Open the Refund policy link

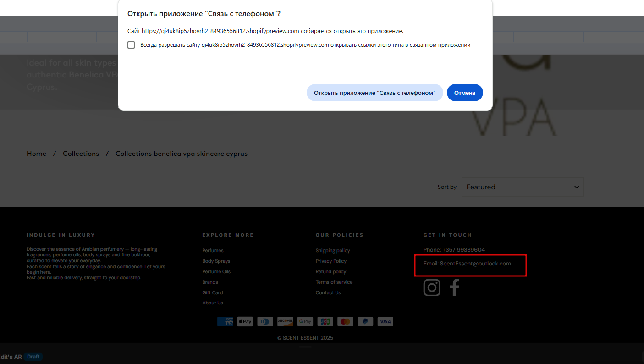[x=331, y=271]
